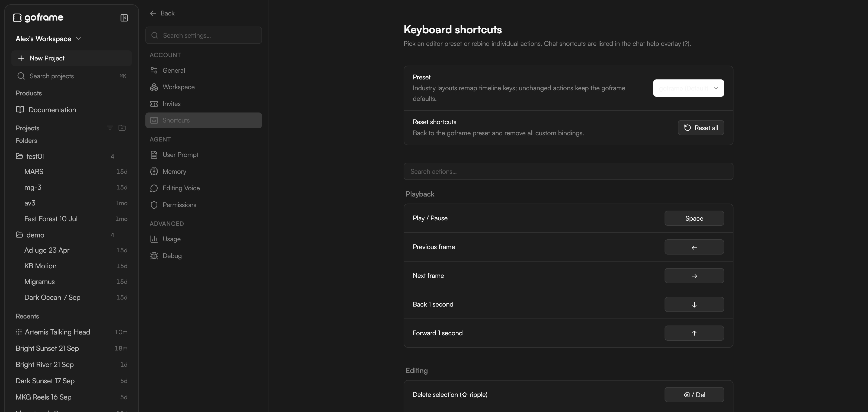Click the Invites ticket icon
The image size is (868, 412).
tap(154, 104)
